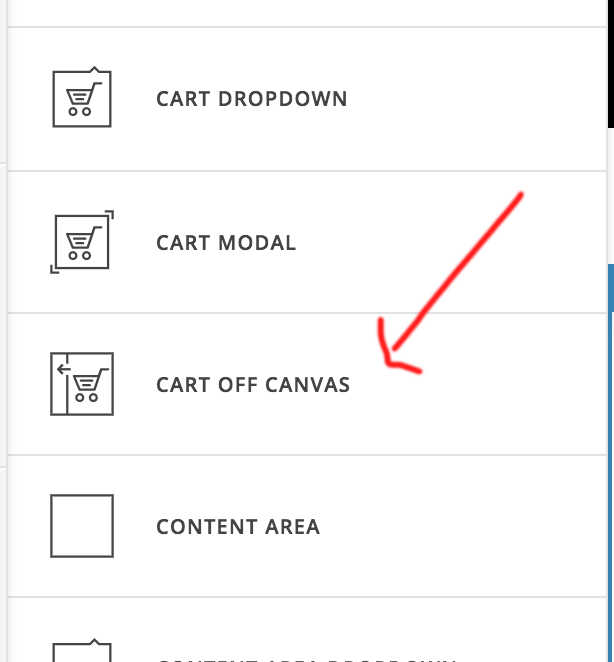The height and width of the screenshot is (662, 614).
Task: Select the "CART DROPDOWN" label
Action: pyautogui.click(x=251, y=99)
